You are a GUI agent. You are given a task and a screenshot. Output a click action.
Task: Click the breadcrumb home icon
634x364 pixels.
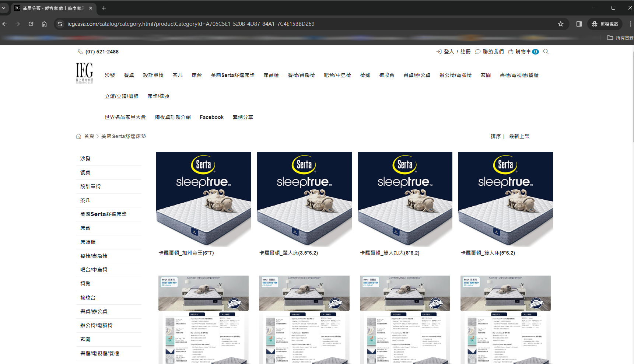pos(78,136)
